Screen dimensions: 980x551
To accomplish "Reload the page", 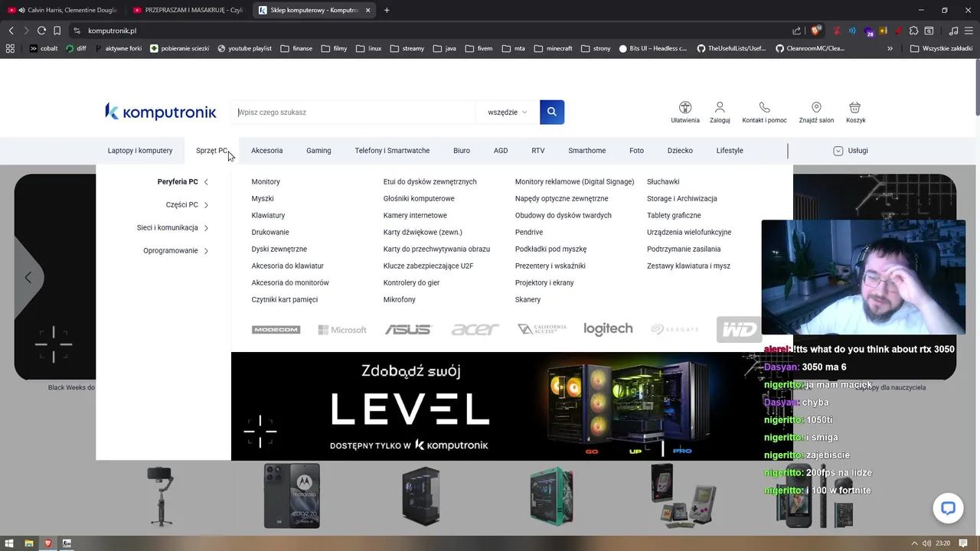I will pos(41,31).
